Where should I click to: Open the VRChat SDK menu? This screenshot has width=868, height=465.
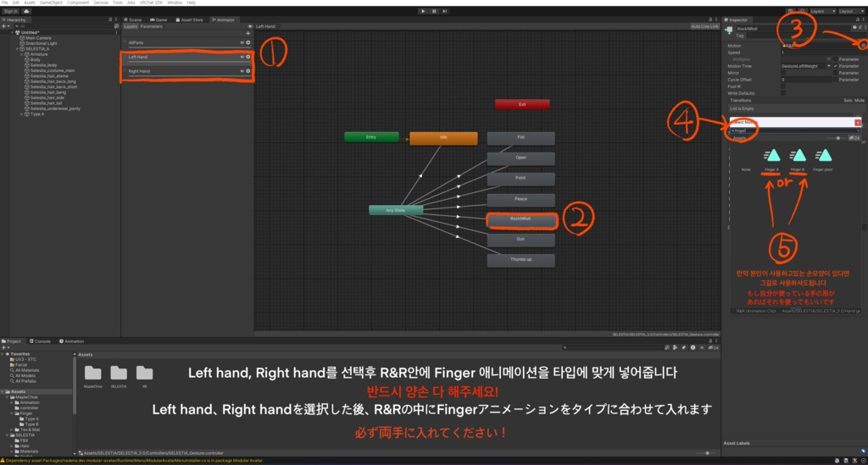click(x=151, y=3)
